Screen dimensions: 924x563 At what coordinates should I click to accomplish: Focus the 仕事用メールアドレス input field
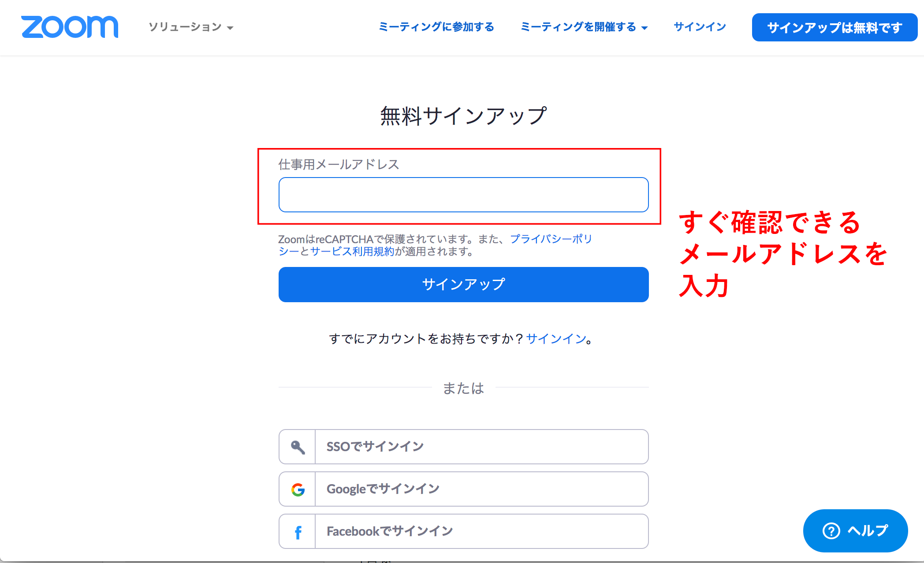[463, 195]
